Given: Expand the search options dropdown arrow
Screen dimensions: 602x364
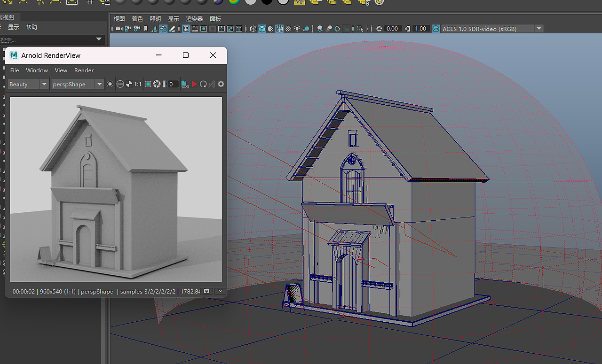Looking at the screenshot, I should (99, 39).
